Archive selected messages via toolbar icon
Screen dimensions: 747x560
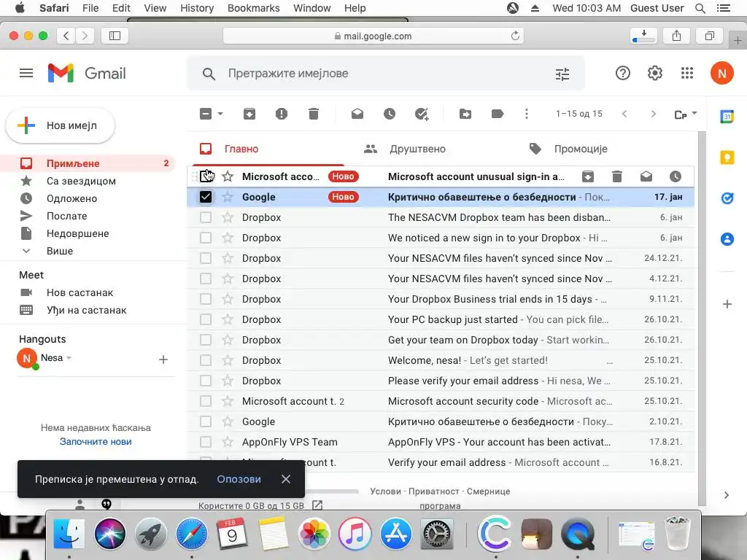pos(249,114)
